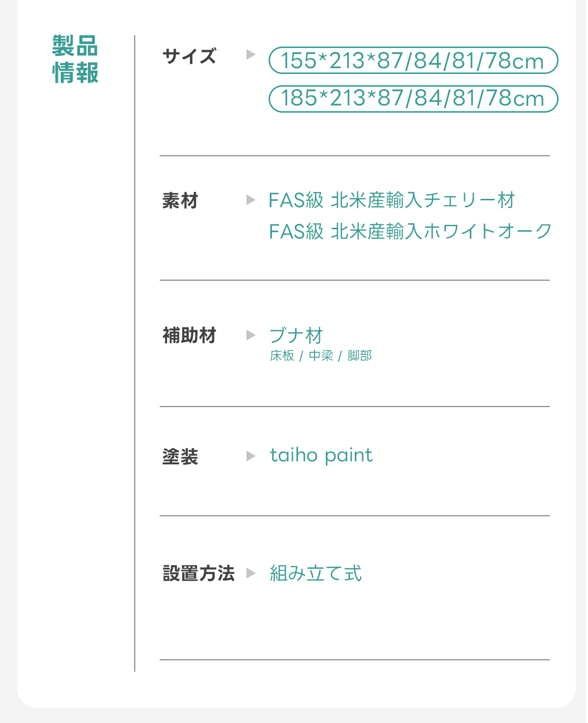Click the 設置方法 row label

click(x=198, y=574)
